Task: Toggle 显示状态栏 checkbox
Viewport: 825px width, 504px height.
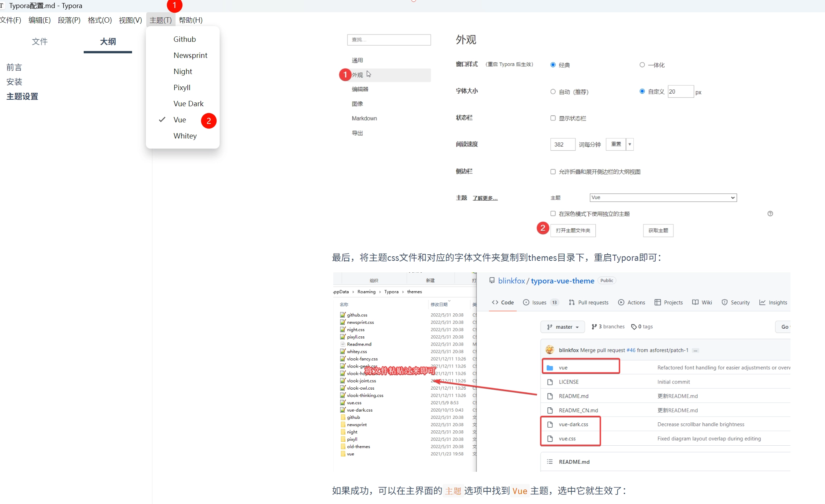Action: [553, 118]
